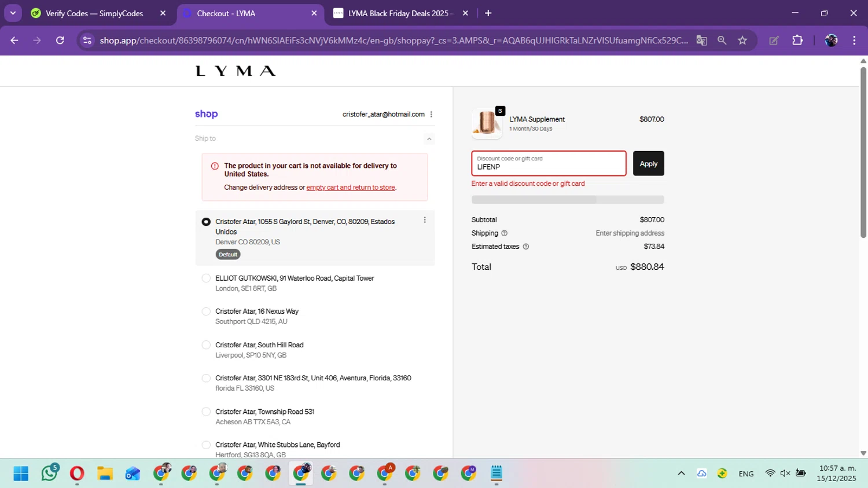
Task: Open Outlook from the taskbar
Action: click(x=133, y=474)
